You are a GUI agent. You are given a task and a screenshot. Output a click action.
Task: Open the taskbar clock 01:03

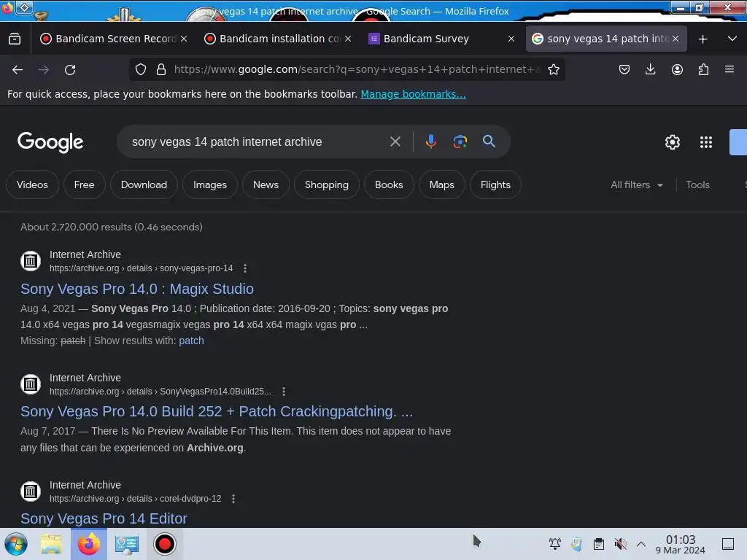[681, 544]
